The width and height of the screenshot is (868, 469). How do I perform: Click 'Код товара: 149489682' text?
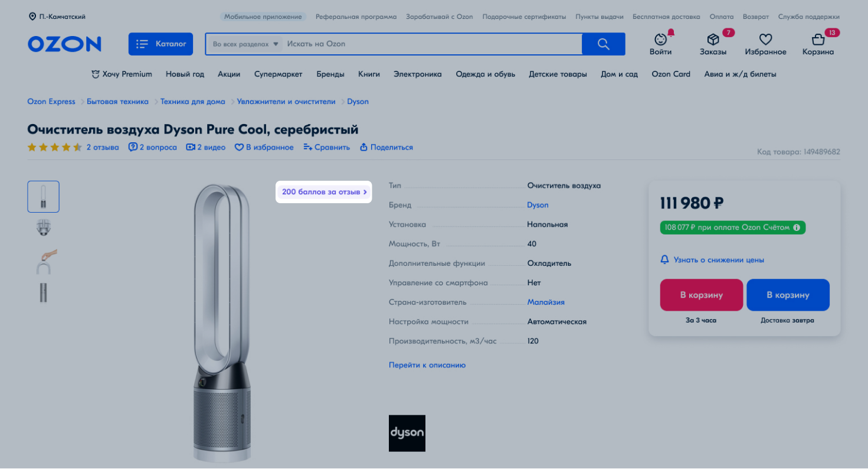click(x=798, y=152)
